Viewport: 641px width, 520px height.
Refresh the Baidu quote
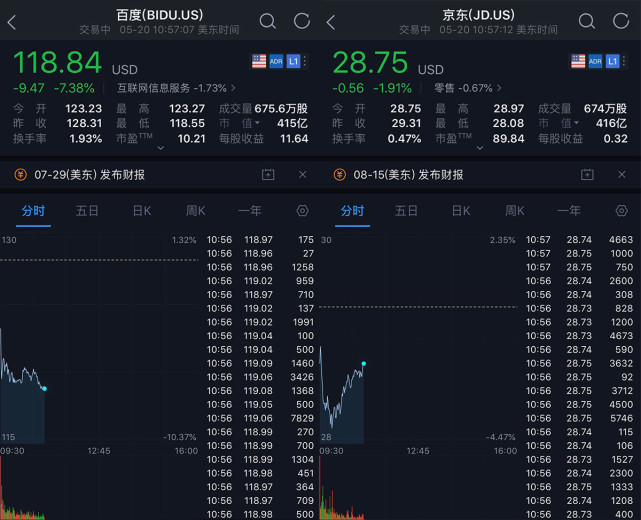point(302,21)
